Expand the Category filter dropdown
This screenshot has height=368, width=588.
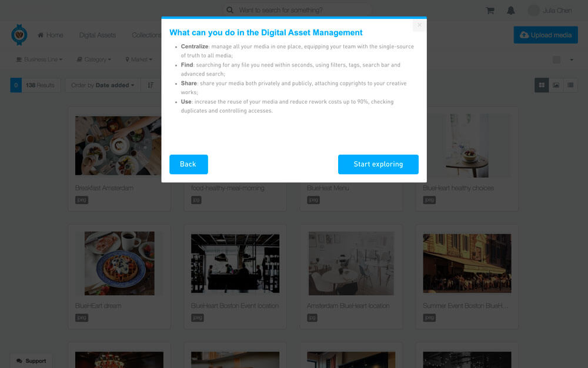94,59
